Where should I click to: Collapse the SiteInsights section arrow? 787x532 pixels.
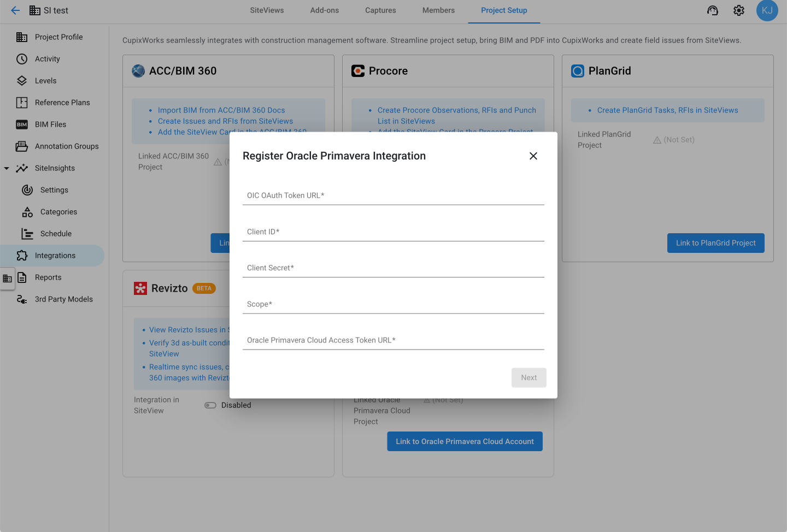7,168
